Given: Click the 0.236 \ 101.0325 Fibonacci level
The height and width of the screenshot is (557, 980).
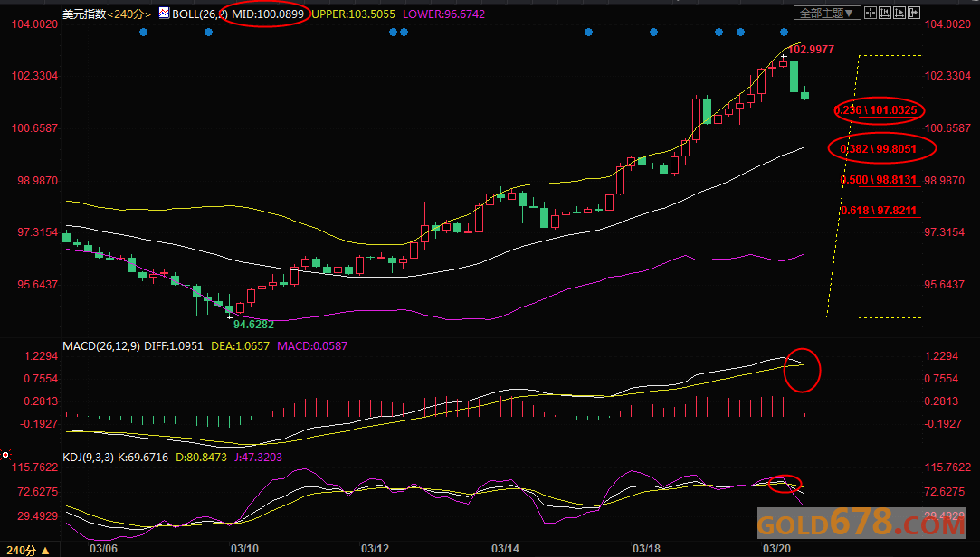Looking at the screenshot, I should tap(876, 110).
